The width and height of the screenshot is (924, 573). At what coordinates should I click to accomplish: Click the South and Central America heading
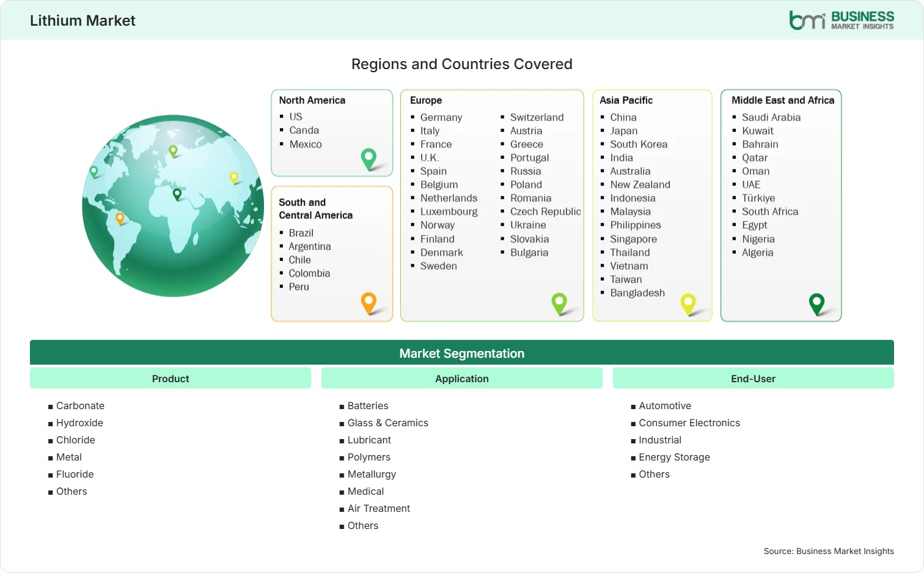[x=316, y=209]
